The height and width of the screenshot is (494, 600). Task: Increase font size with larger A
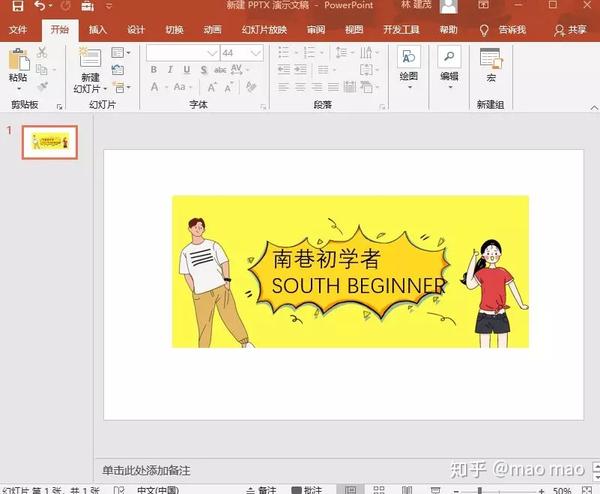(212, 87)
